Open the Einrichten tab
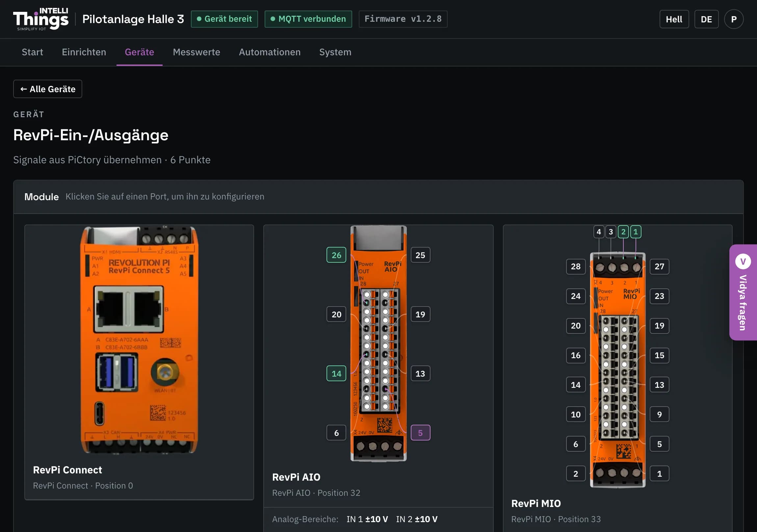 pos(84,52)
